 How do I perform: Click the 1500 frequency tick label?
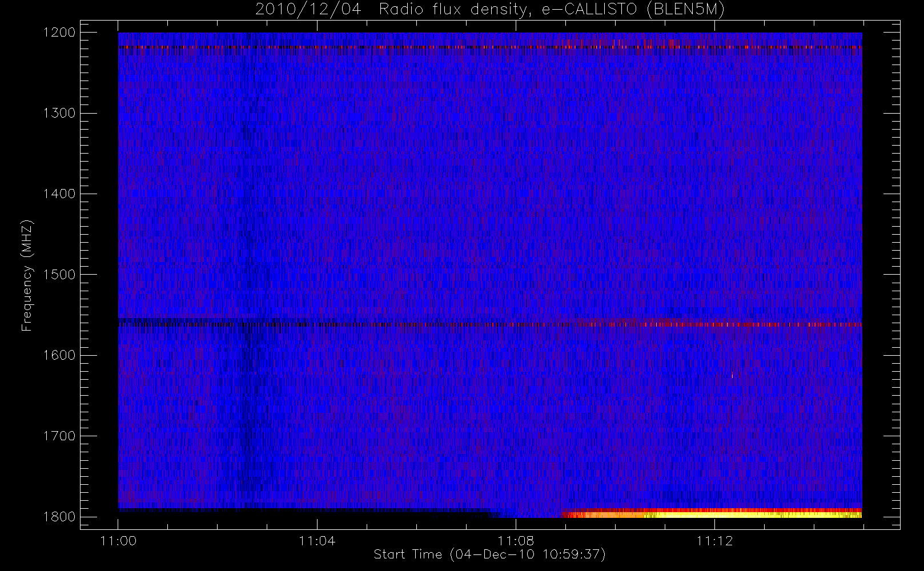point(59,275)
